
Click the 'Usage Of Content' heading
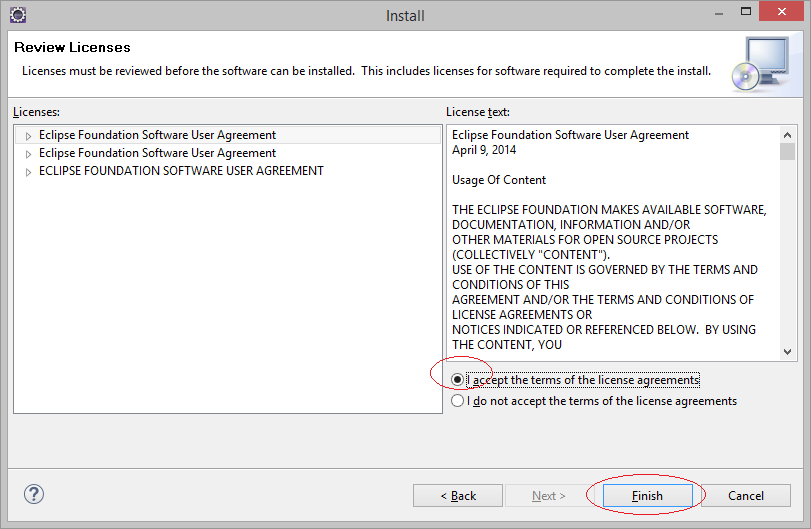(x=499, y=180)
